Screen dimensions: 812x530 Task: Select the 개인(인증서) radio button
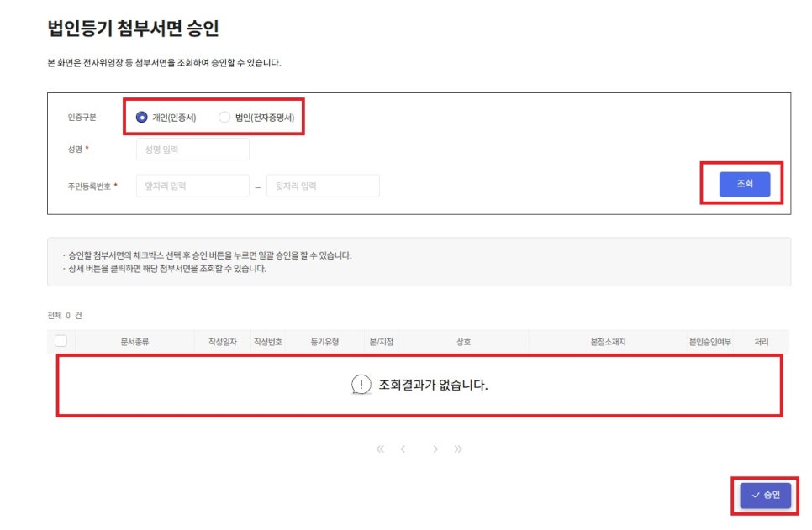[x=141, y=118]
